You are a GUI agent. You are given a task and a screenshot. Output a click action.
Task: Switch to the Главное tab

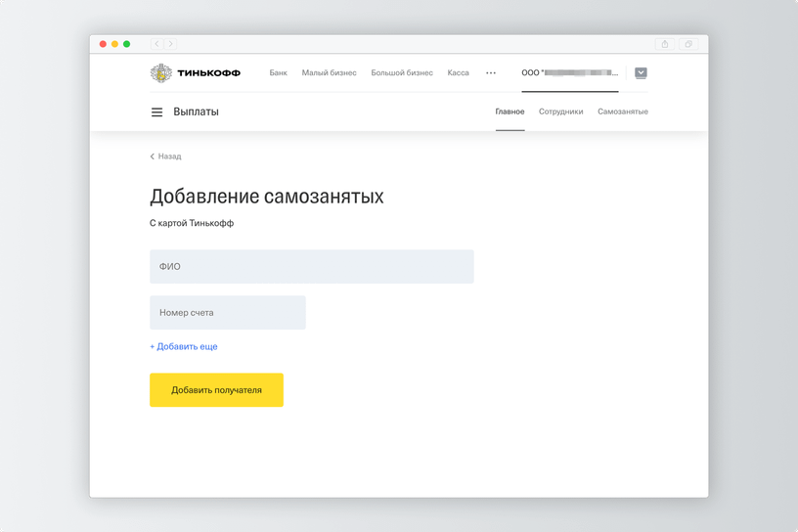(510, 111)
